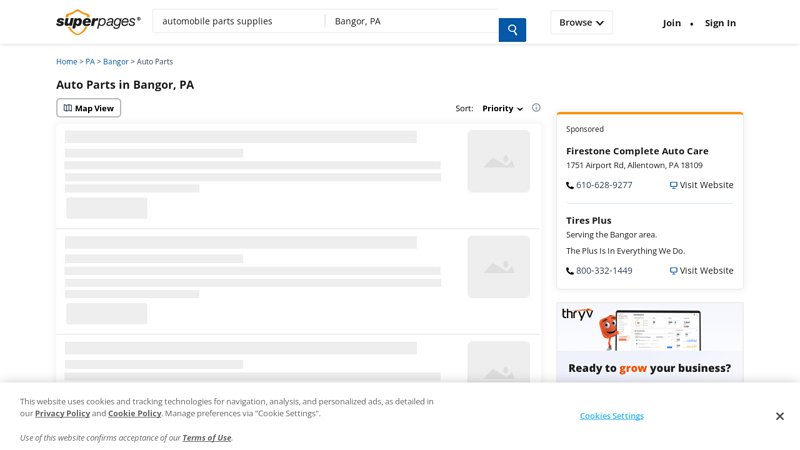800x450 pixels.
Task: Open Cookies Settings
Action: 611,416
